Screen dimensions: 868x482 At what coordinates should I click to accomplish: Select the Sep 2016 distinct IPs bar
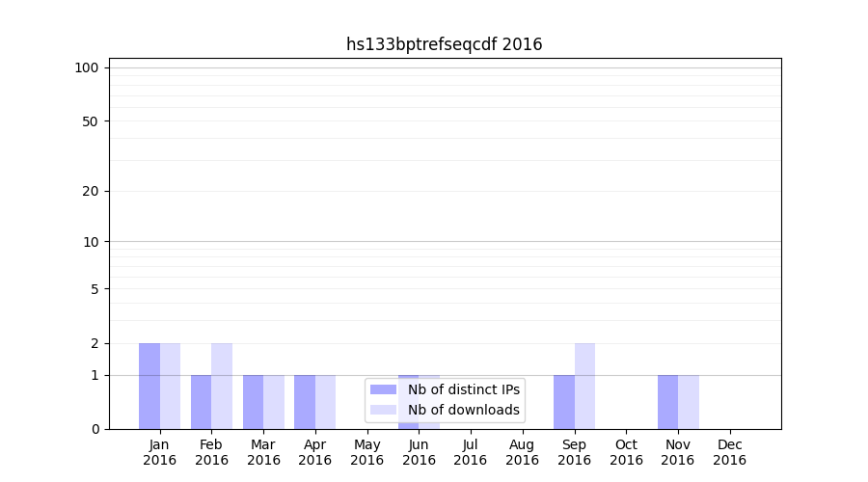pos(563,402)
